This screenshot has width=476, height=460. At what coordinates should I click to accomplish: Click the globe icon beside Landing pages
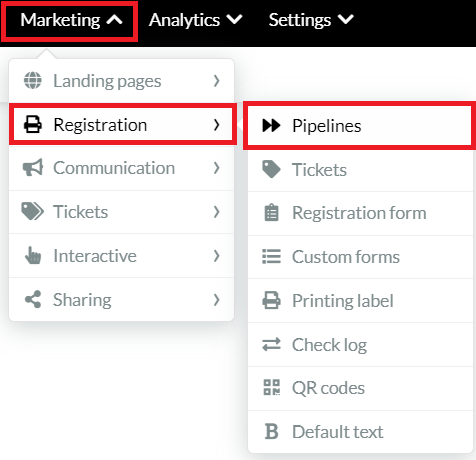pyautogui.click(x=33, y=81)
